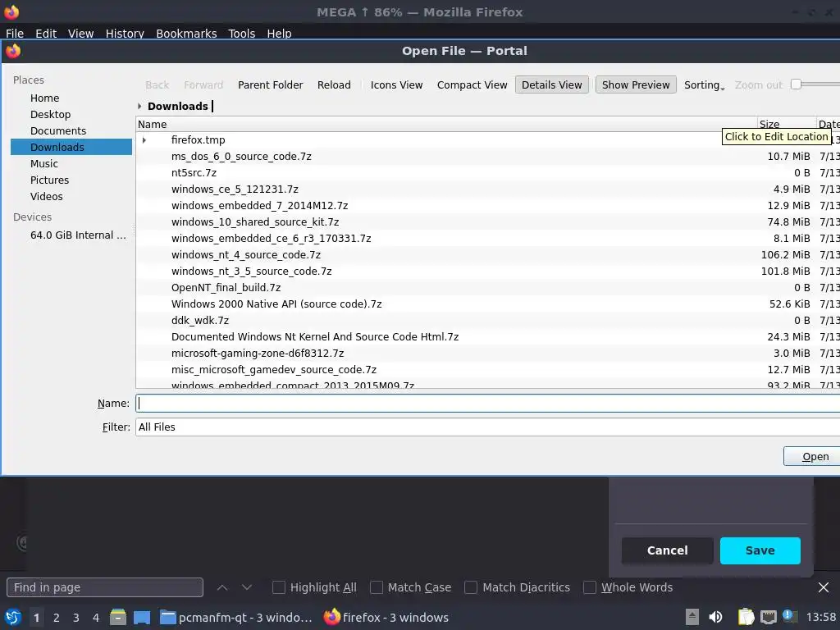Enable Match Diacritics checkbox
The image size is (840, 630).
pyautogui.click(x=471, y=587)
